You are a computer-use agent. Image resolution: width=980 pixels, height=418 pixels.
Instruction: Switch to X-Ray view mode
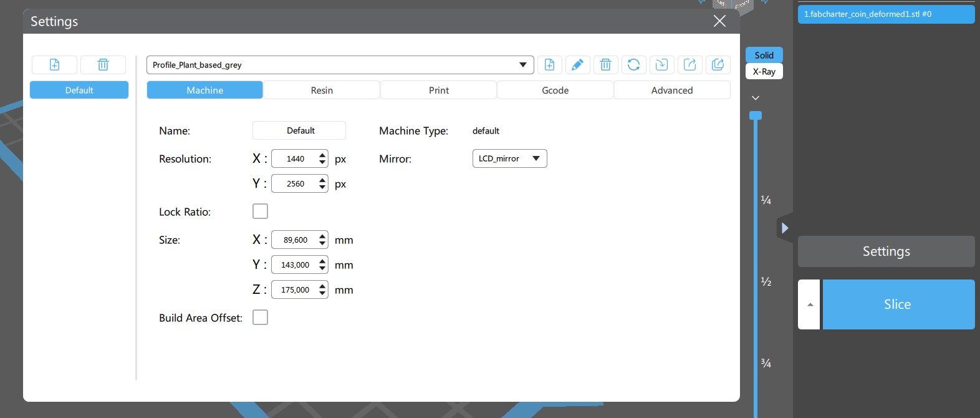tap(764, 72)
